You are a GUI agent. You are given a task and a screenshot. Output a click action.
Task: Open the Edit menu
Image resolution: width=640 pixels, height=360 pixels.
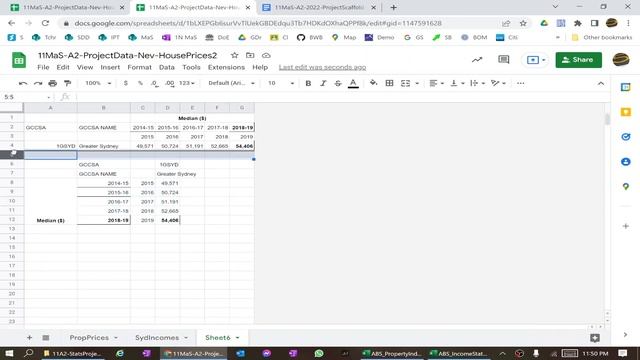pyautogui.click(x=63, y=67)
